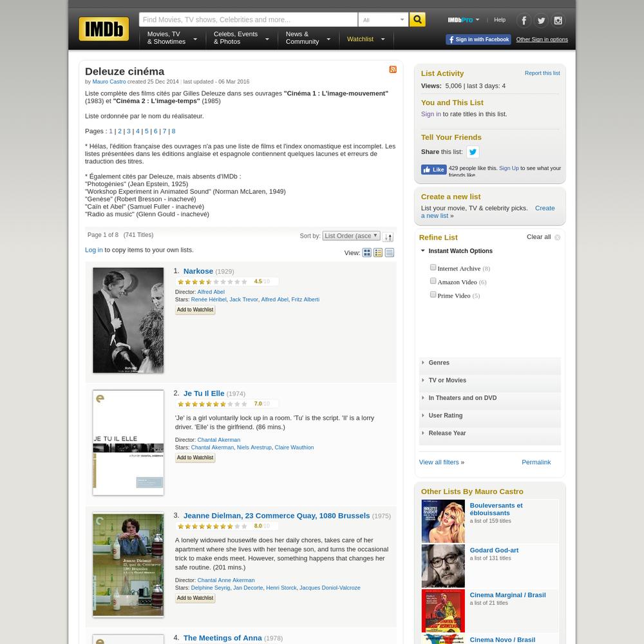Open the Jeanne Dielman poster thumbnail
The image size is (644, 644).
tap(128, 565)
